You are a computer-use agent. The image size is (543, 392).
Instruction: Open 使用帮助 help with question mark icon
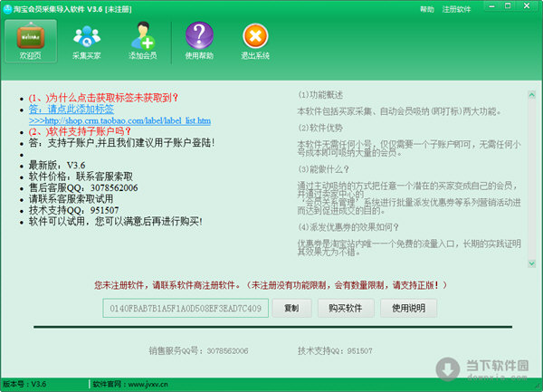[x=199, y=42]
